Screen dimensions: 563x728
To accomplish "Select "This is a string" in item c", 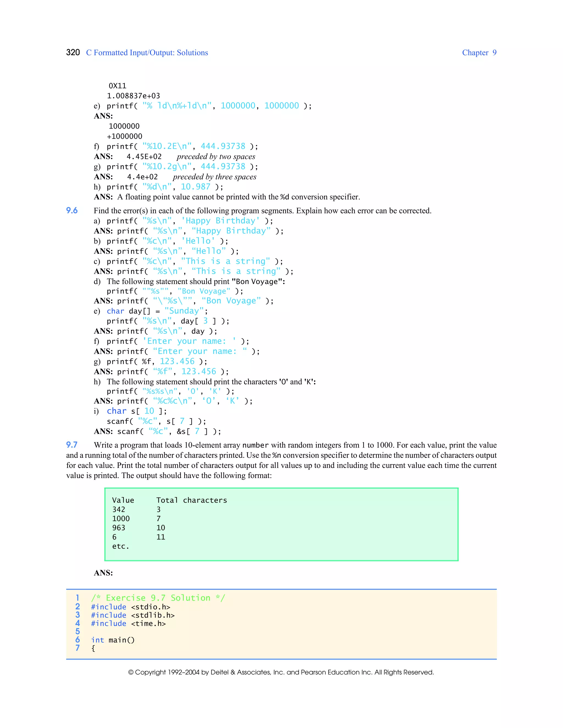I will (x=225, y=261).
